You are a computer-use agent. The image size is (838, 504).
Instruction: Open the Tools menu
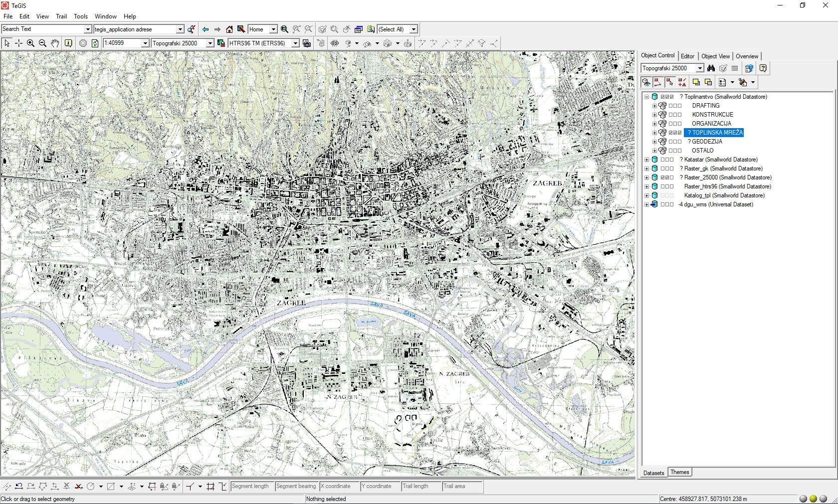(x=81, y=16)
